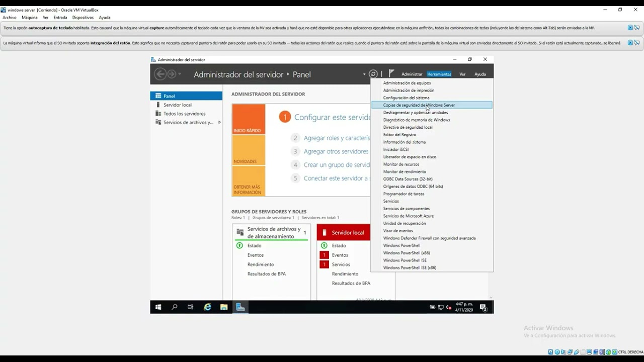Open Servicios de archivos y... in the sidebar
Viewport: 644px width, 362px height.
coord(188,122)
